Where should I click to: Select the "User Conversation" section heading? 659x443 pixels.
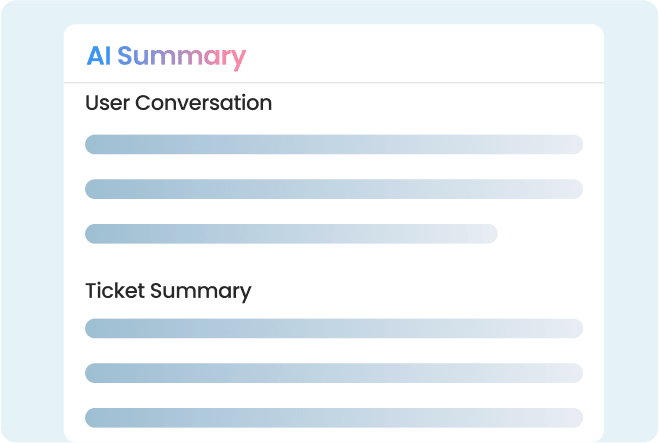pyautogui.click(x=178, y=103)
